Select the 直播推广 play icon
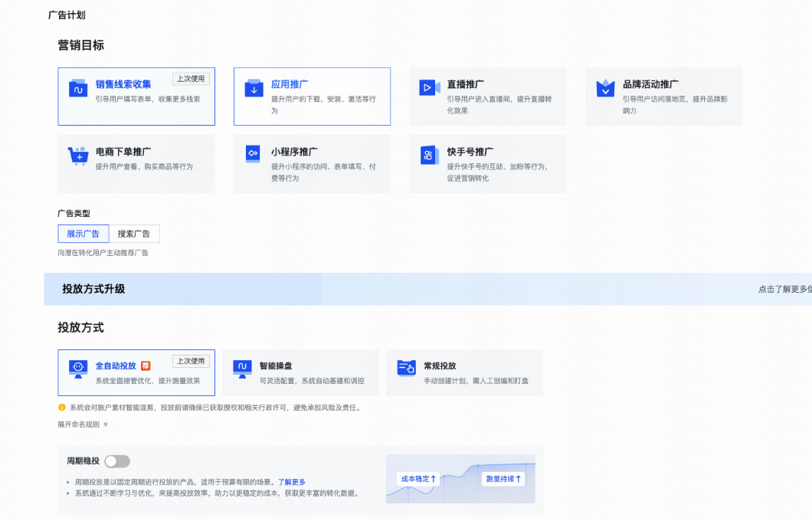The width and height of the screenshot is (812, 521). 428,87
